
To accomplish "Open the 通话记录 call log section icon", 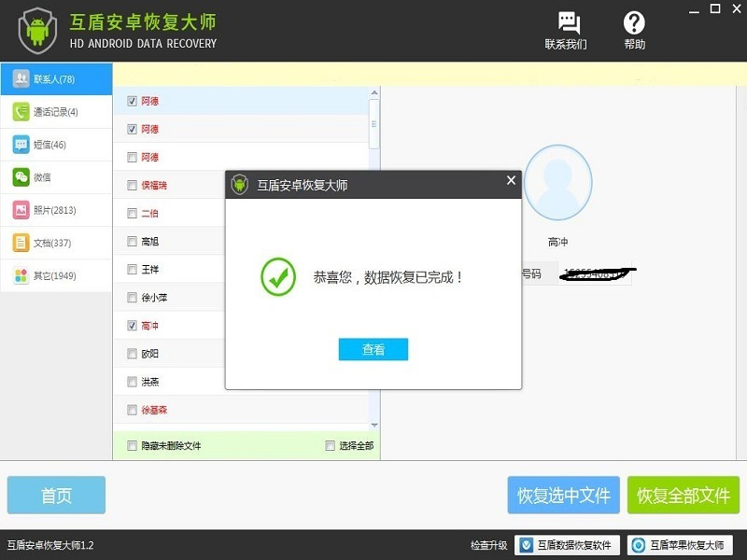I will (x=23, y=112).
